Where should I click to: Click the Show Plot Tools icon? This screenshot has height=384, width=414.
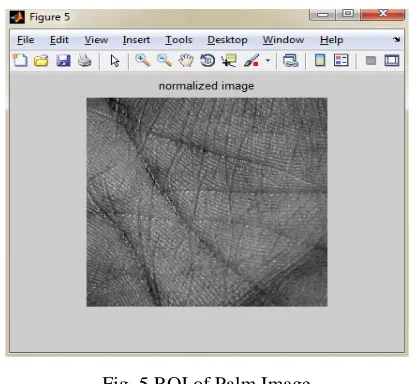tap(392, 61)
